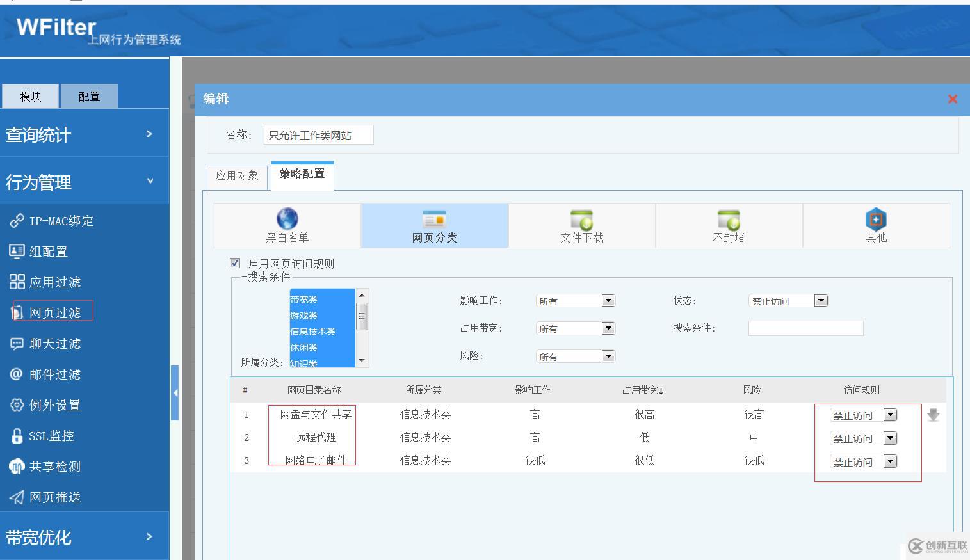Open the 黑白名单 globe icon
The image size is (970, 560).
(x=287, y=219)
